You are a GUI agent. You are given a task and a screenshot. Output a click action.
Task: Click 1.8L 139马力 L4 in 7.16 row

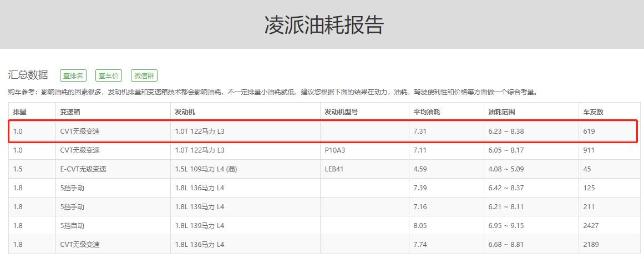(200, 207)
